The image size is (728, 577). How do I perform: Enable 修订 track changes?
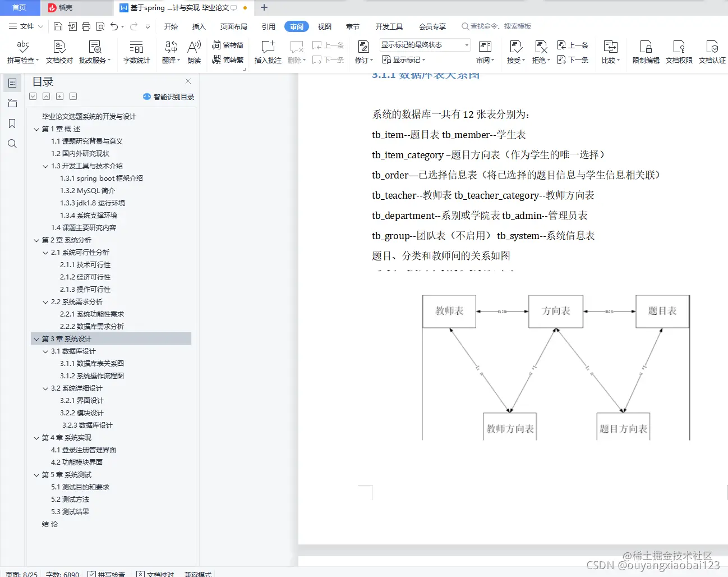[362, 51]
